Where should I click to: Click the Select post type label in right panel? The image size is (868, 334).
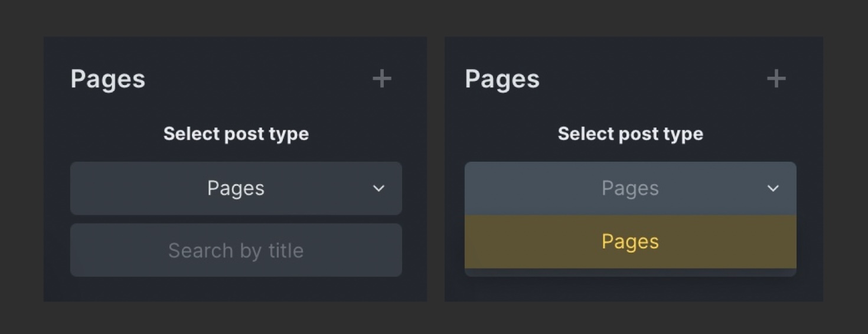(x=631, y=134)
